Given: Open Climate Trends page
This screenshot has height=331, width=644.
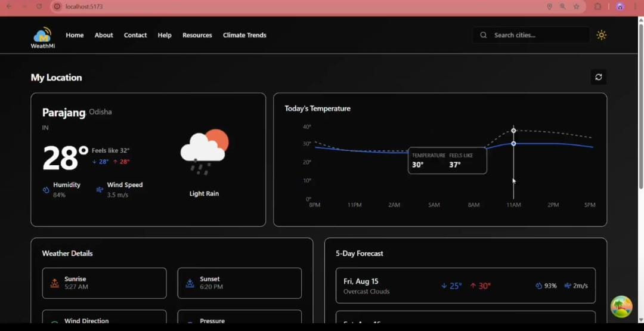Looking at the screenshot, I should (244, 35).
